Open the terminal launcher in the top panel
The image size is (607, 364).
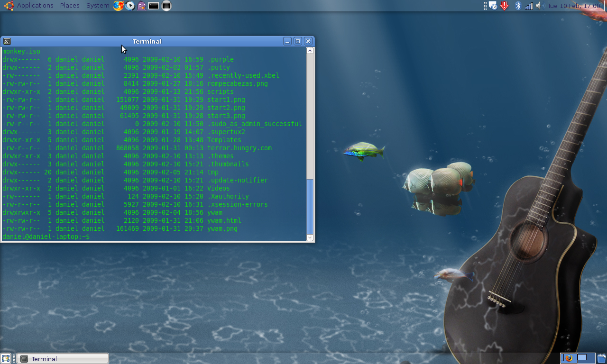click(153, 6)
